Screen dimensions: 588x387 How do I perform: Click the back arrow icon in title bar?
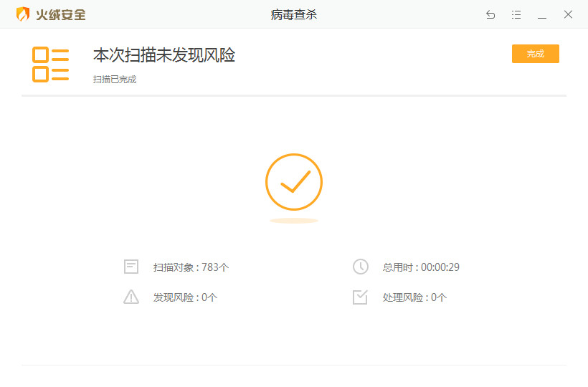pyautogui.click(x=490, y=14)
